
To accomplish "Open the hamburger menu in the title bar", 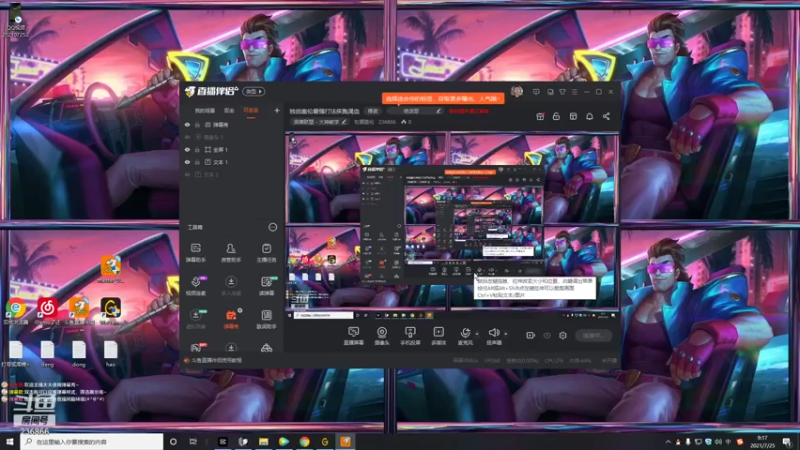I will point(574,92).
